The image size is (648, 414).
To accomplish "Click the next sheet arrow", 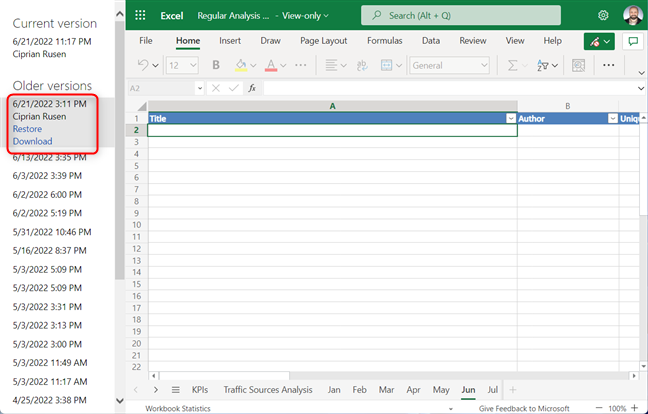I will (x=156, y=390).
